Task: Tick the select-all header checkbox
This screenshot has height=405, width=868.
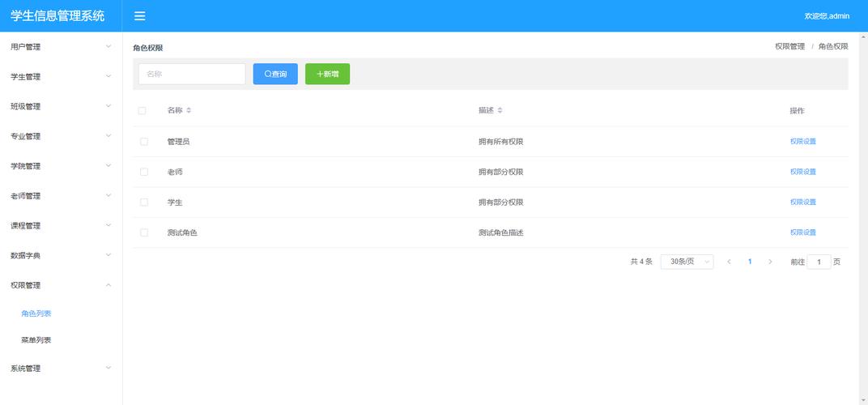Action: coord(143,111)
